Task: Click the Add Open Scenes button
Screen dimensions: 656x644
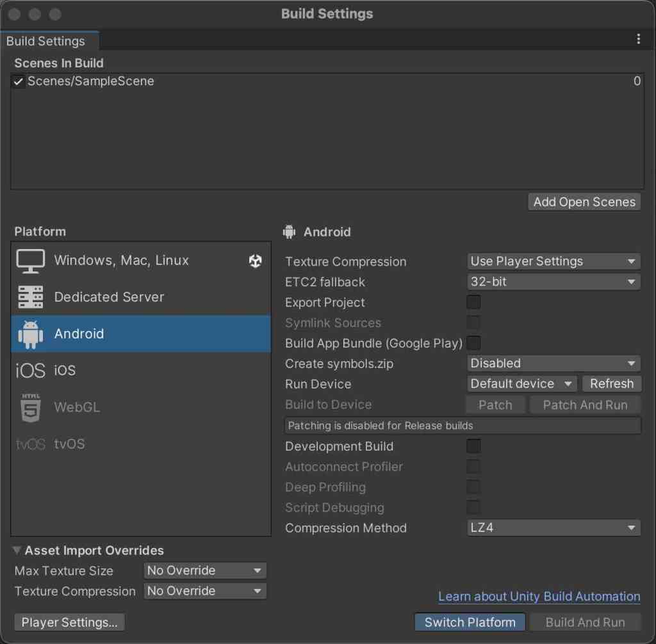Action: click(x=584, y=202)
